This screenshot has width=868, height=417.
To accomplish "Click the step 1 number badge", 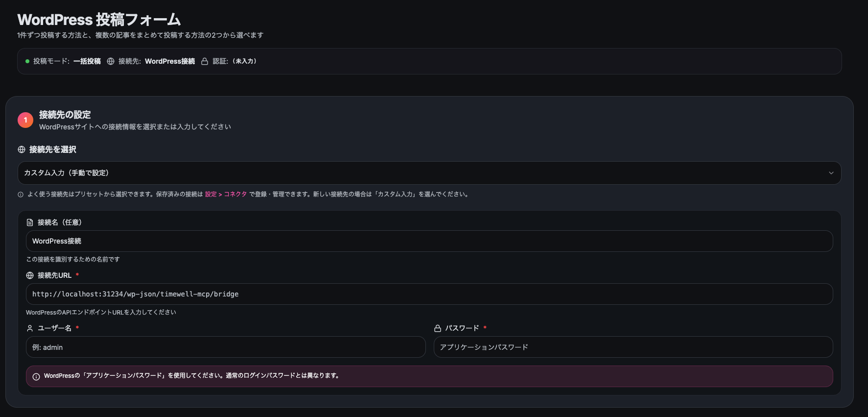I will pos(25,120).
